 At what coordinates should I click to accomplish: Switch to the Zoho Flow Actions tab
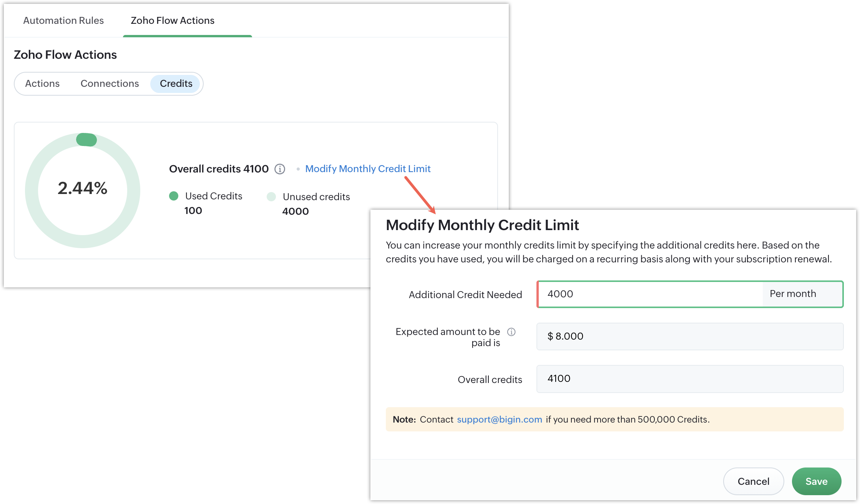coord(173,20)
